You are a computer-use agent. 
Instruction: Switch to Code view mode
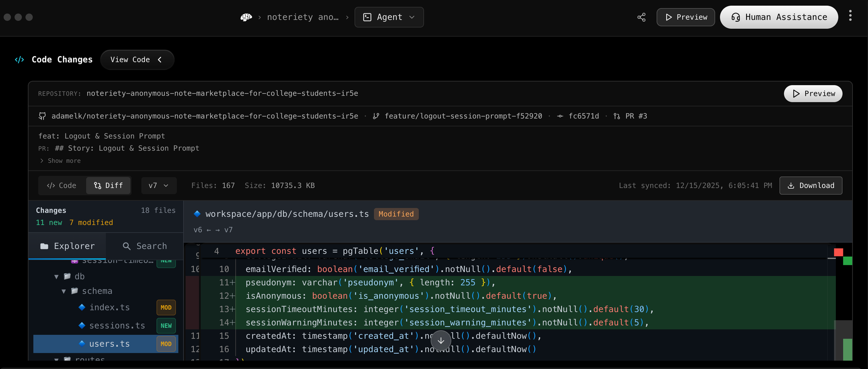62,186
